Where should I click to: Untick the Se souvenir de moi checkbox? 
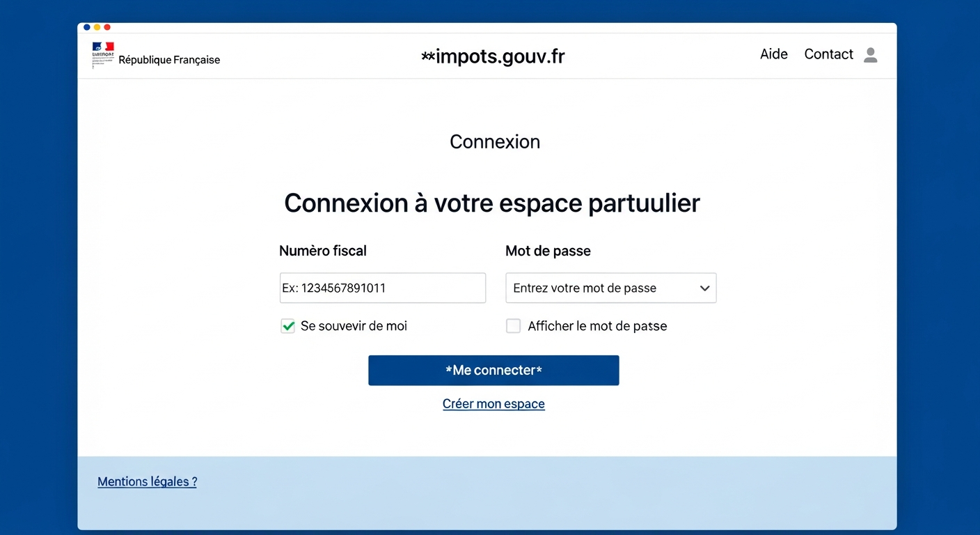click(x=287, y=326)
